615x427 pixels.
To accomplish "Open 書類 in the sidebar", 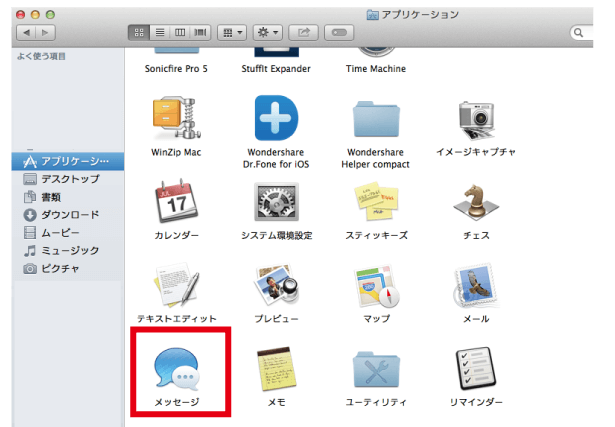I will (68, 197).
